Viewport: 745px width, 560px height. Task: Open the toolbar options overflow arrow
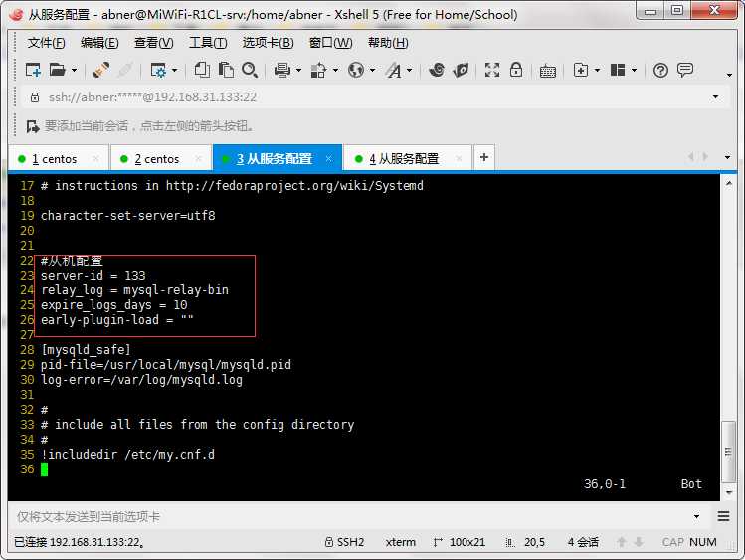729,75
